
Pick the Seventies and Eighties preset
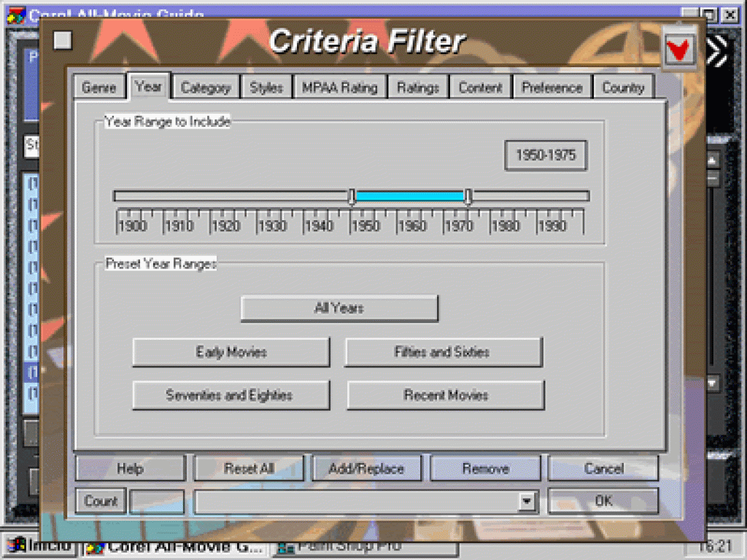click(x=231, y=395)
